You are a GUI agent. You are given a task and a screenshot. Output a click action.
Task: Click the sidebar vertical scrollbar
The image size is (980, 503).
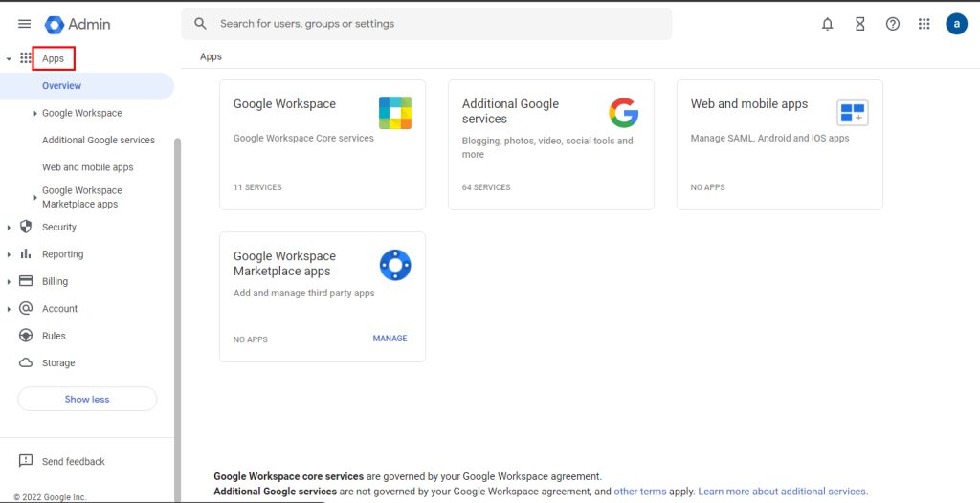(177, 318)
